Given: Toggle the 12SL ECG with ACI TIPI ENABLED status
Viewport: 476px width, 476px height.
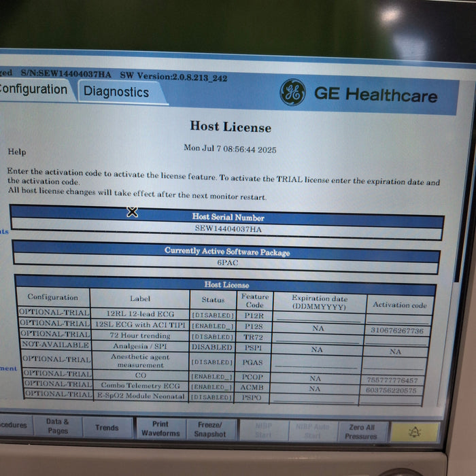Looking at the screenshot, I should (212, 326).
